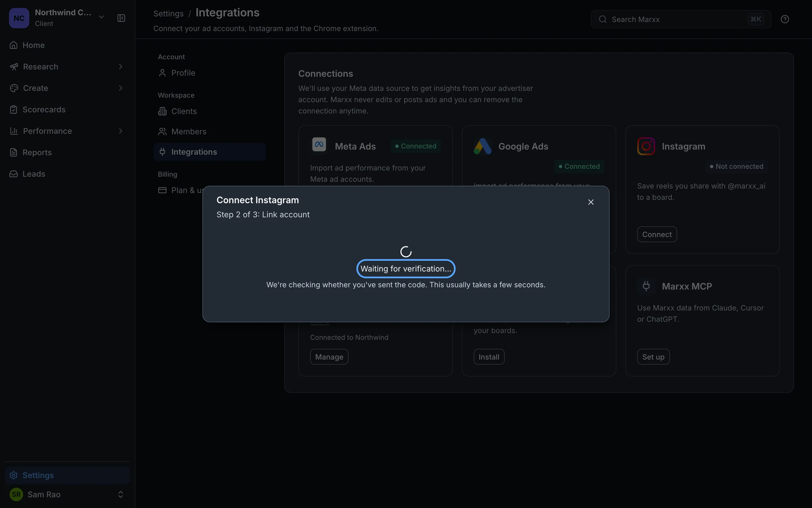Viewport: 812px width, 508px height.
Task: Click the Waiting for verification text
Action: tap(406, 269)
